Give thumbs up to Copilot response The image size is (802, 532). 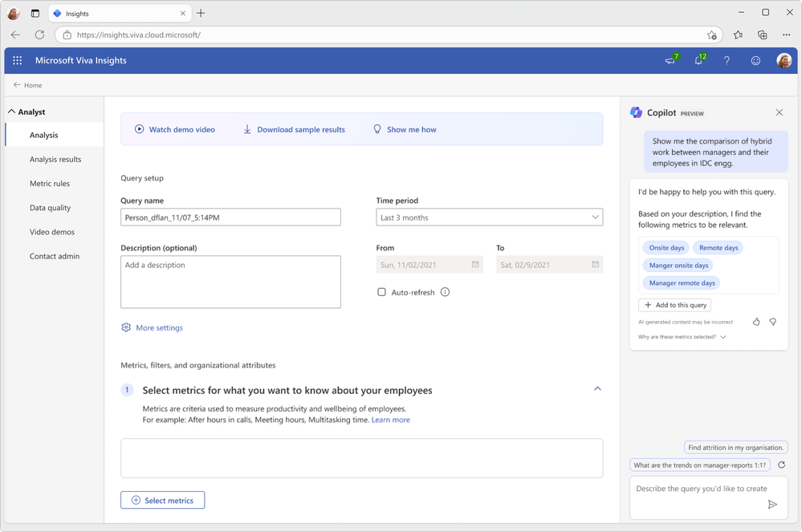(x=756, y=322)
